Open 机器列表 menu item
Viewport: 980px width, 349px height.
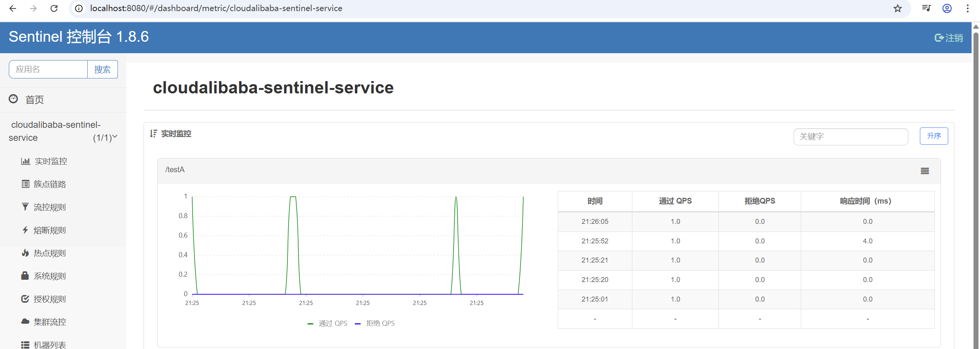pos(50,344)
